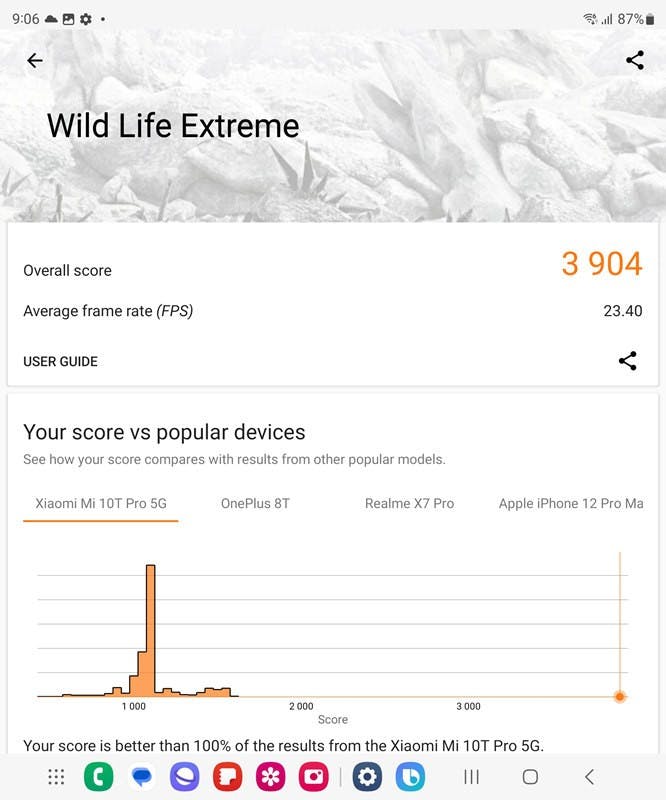Tap the home navigation button

coord(530,777)
